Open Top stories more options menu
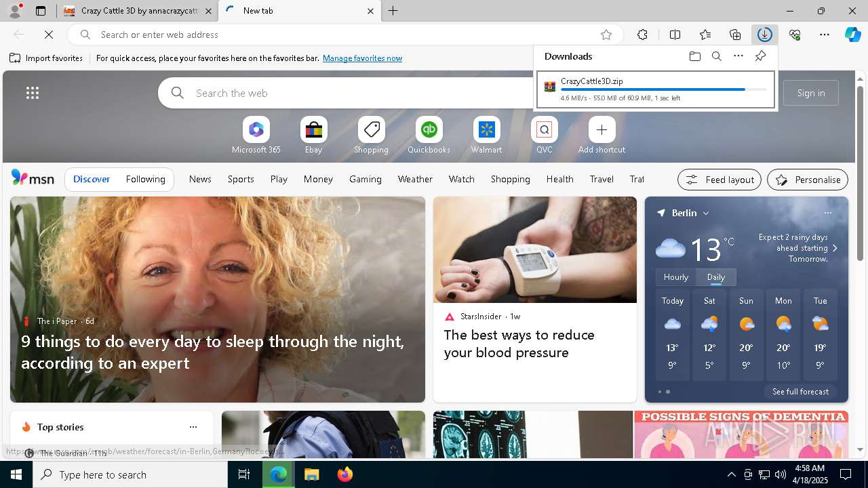 click(x=193, y=427)
